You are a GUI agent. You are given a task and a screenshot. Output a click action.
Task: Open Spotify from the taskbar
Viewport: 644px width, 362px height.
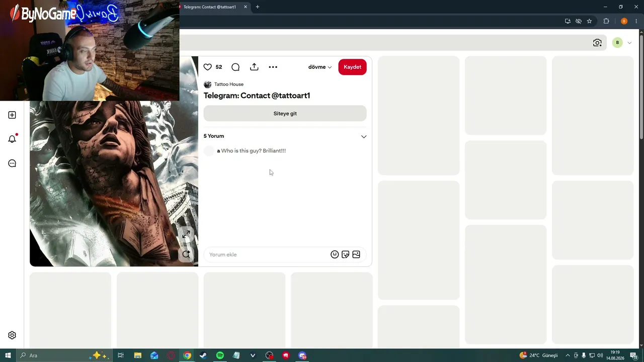pos(220,355)
